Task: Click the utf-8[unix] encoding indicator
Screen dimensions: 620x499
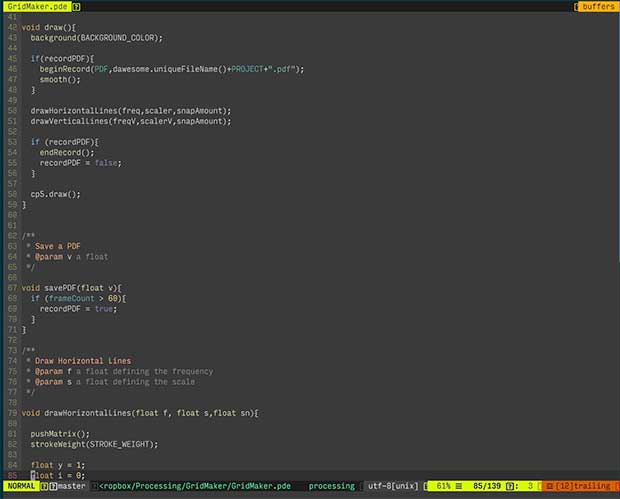Action: [393, 486]
